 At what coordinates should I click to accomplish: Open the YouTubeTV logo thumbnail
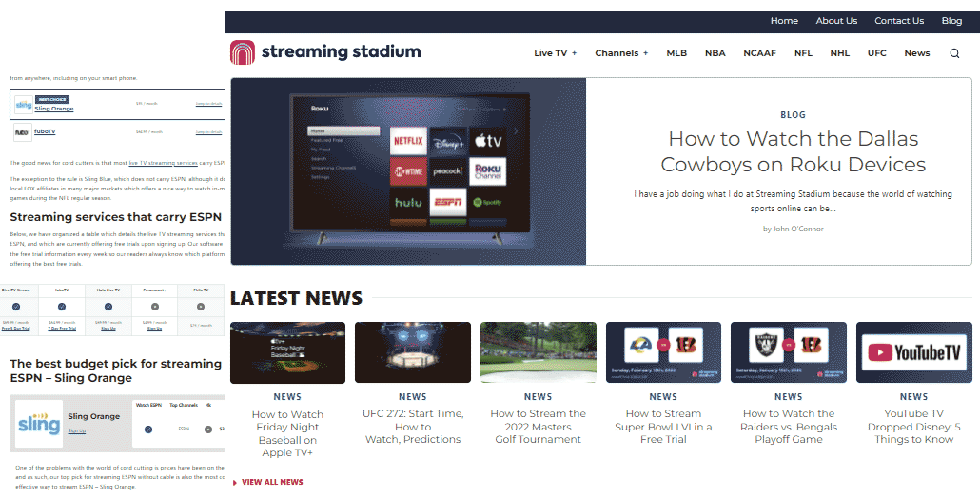(913, 352)
